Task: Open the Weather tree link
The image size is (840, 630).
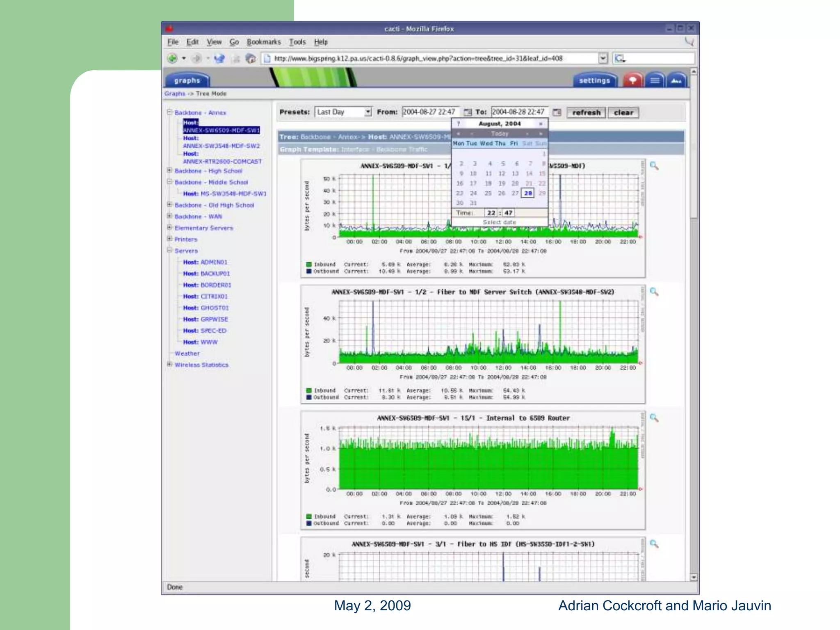Action: pos(187,354)
